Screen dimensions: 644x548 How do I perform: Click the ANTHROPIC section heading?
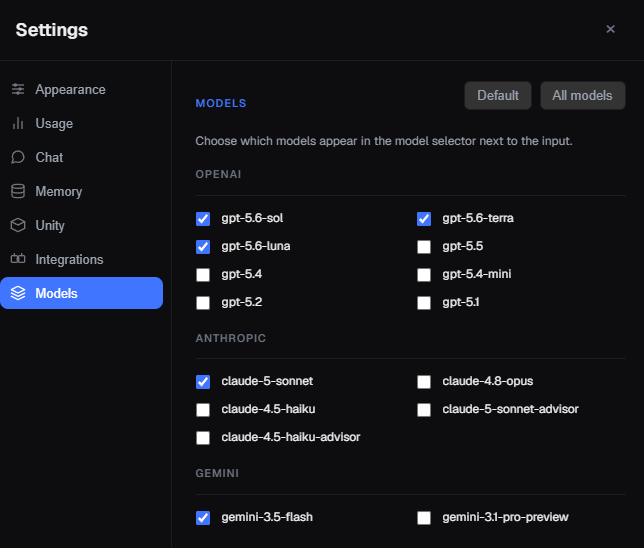click(x=230, y=338)
